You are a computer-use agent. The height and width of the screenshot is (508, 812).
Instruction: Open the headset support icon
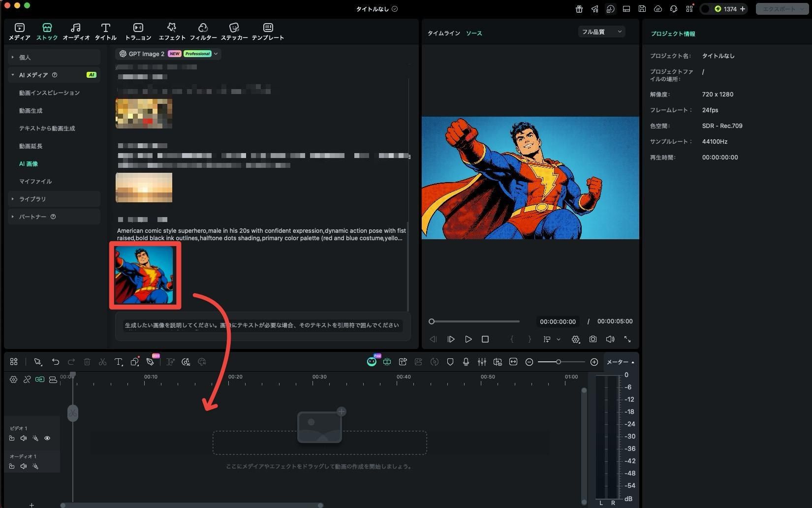(x=674, y=9)
